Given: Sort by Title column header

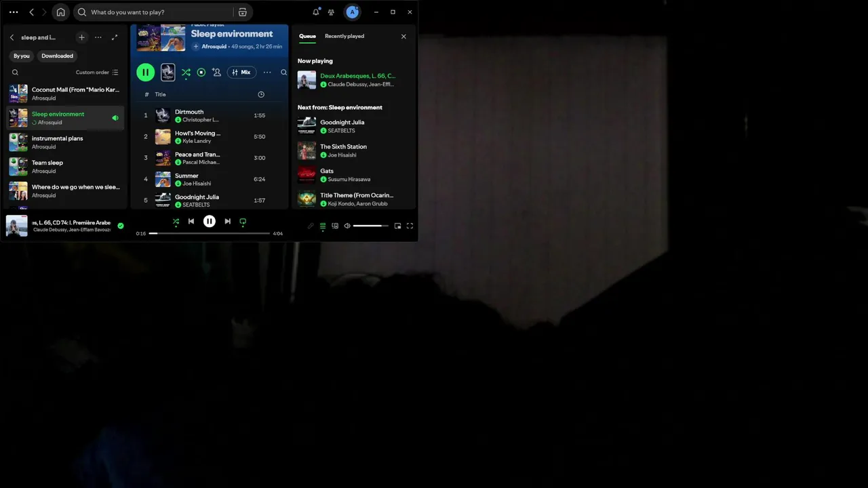Looking at the screenshot, I should tap(160, 94).
